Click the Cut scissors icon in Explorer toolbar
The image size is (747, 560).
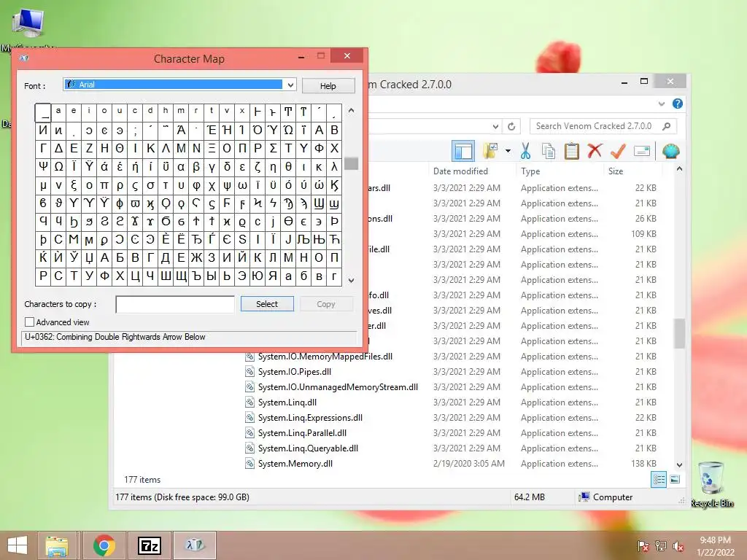[525, 151]
